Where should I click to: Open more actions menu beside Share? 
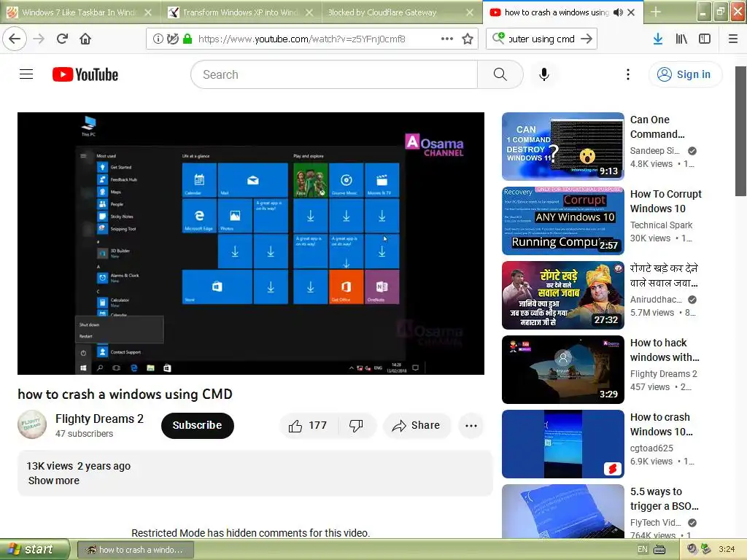[471, 426]
